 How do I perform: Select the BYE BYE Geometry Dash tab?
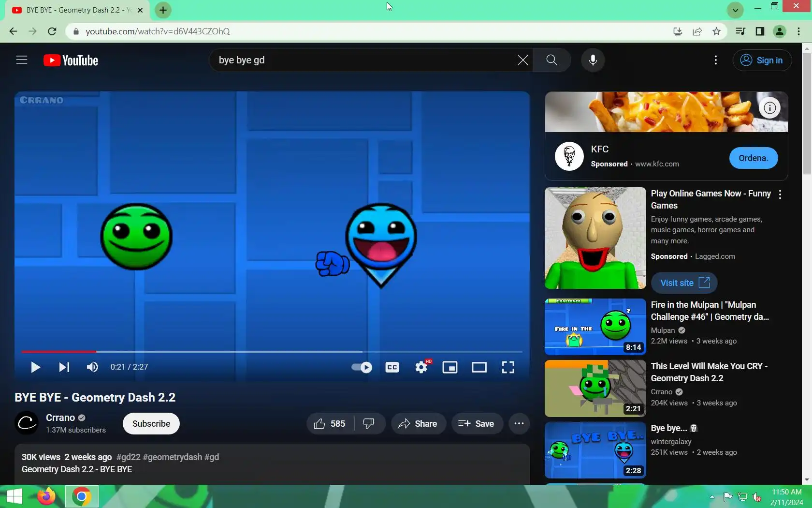(x=77, y=10)
